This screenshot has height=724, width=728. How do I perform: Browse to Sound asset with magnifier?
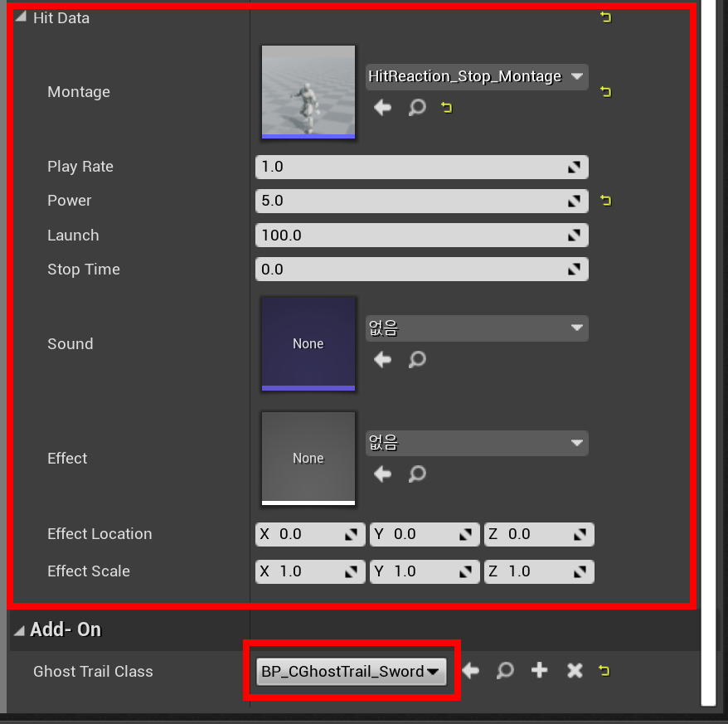click(417, 359)
